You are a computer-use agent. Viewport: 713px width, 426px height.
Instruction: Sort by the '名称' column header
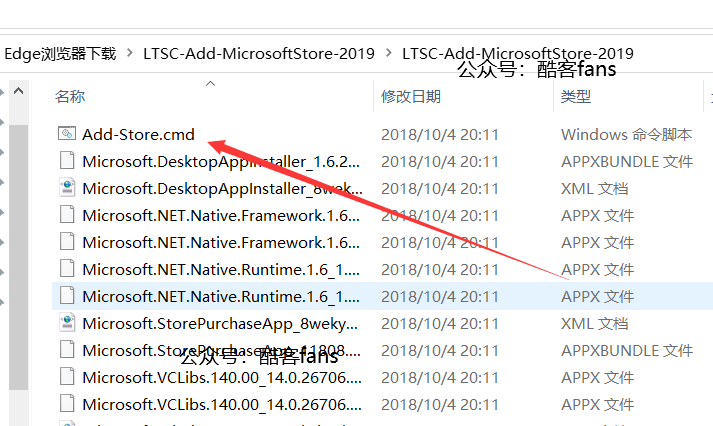pyautogui.click(x=70, y=97)
